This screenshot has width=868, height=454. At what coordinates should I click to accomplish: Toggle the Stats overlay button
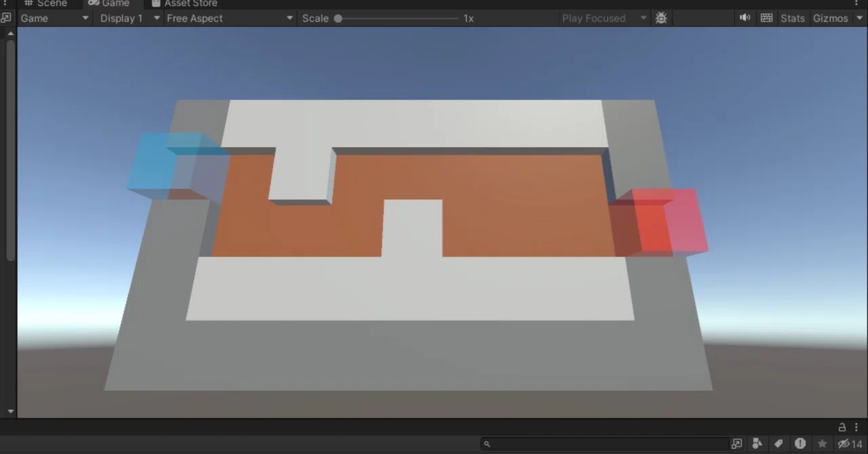click(x=792, y=18)
